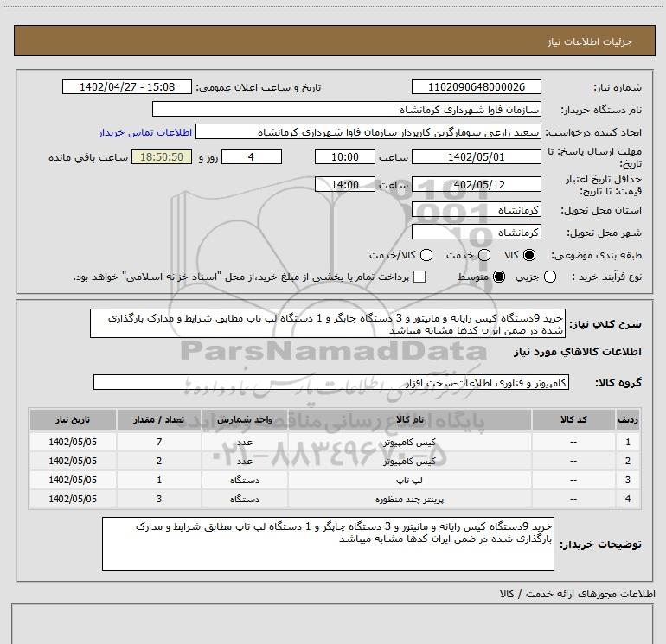Click the need number field 1102090648000026
Viewport: 666px width, 644px height.
pyautogui.click(x=476, y=87)
